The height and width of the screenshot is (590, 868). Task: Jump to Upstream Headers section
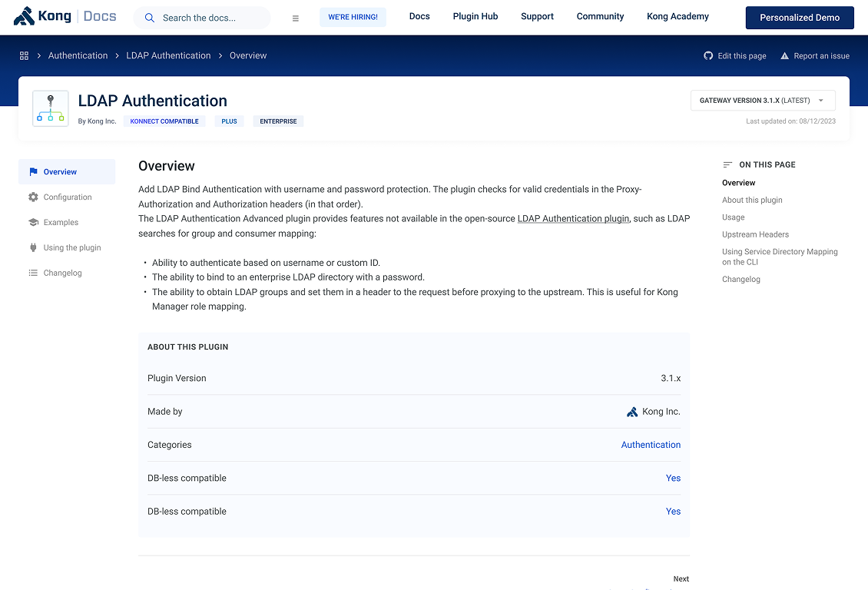click(x=755, y=234)
